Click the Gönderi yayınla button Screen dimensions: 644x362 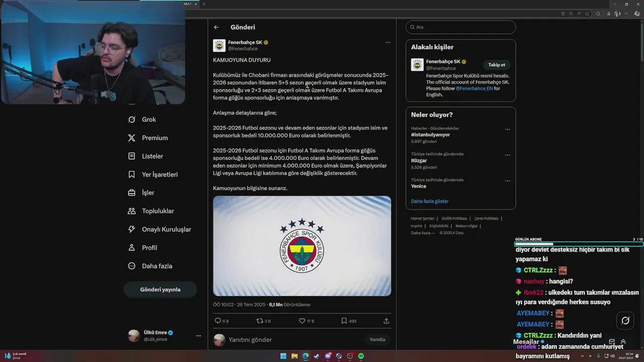(x=160, y=290)
